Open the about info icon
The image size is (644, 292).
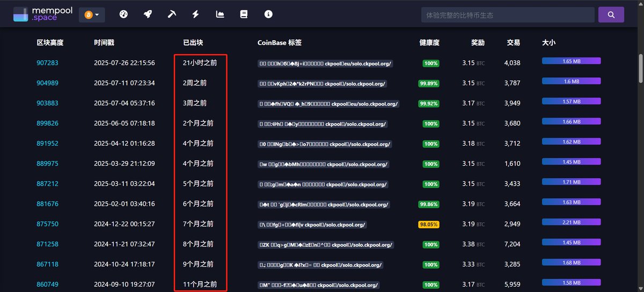coord(268,14)
